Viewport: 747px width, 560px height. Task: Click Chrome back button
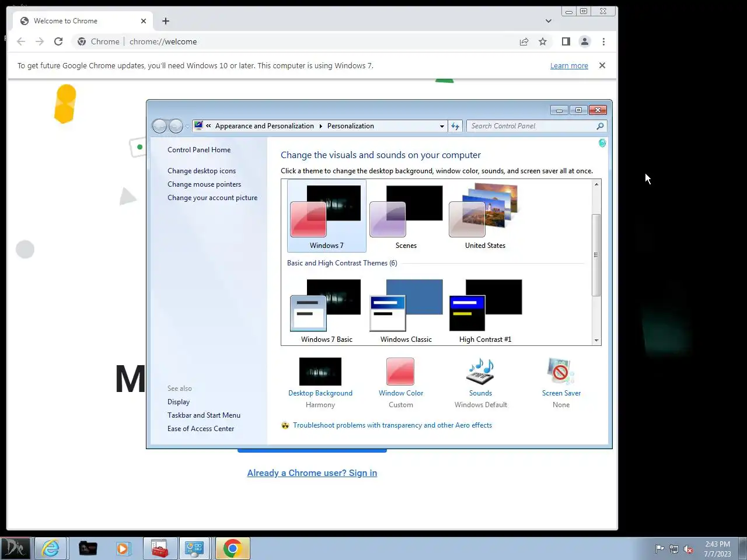21,41
